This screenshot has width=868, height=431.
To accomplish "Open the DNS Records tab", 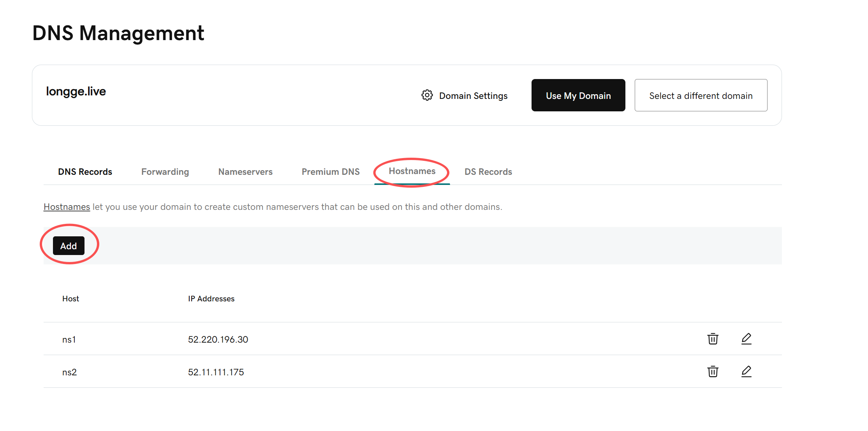I will pyautogui.click(x=85, y=172).
